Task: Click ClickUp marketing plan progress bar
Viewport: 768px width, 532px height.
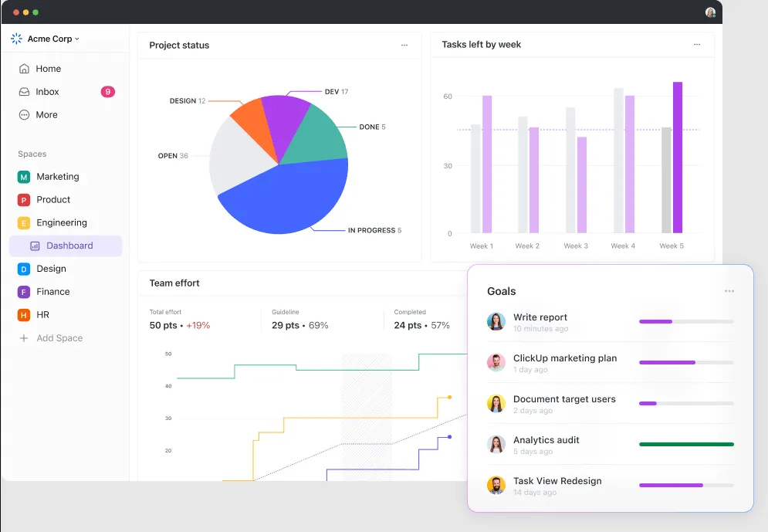Action: pos(686,362)
